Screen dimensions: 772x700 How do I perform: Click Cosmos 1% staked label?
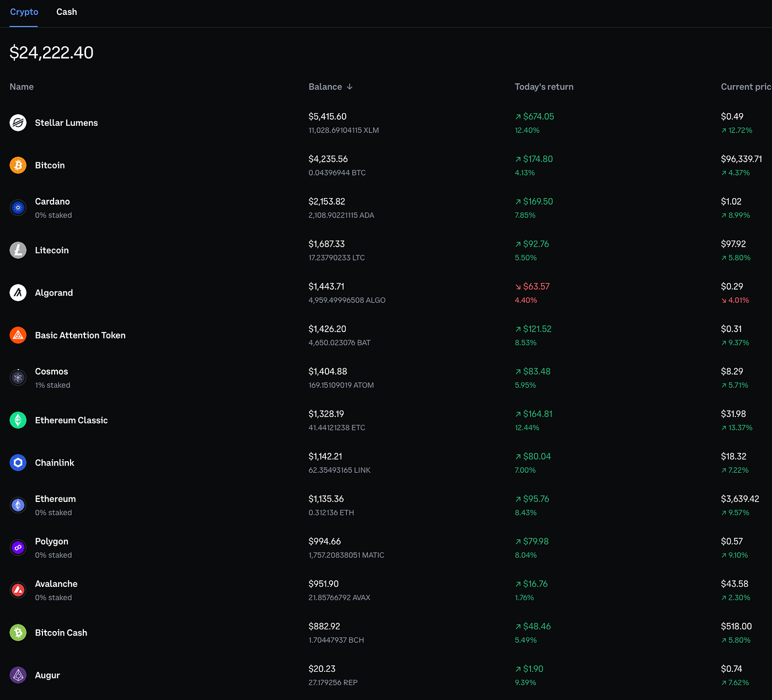point(52,385)
